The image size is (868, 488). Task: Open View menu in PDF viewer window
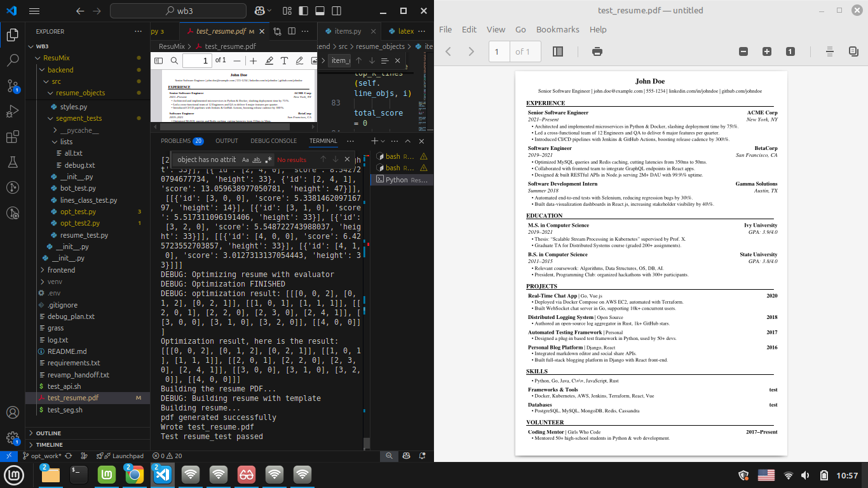496,29
